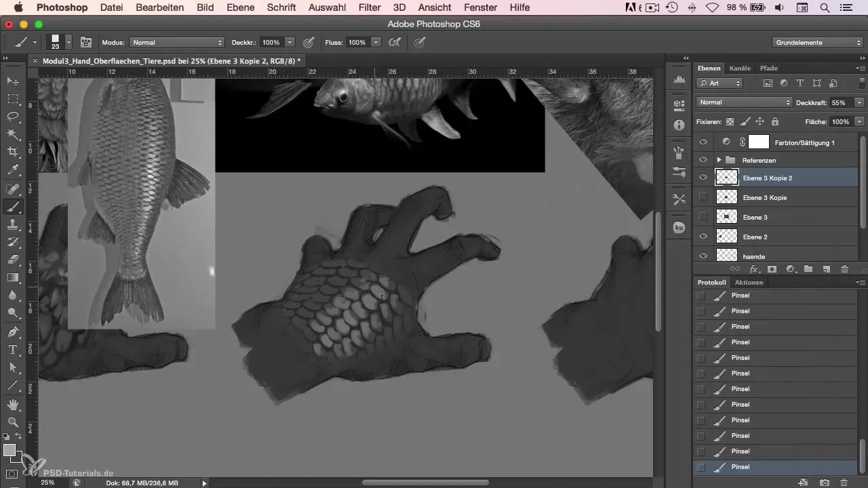Viewport: 868px width, 488px height.
Task: Open the layer Deckkraft dropdown arrow
Action: coord(859,102)
